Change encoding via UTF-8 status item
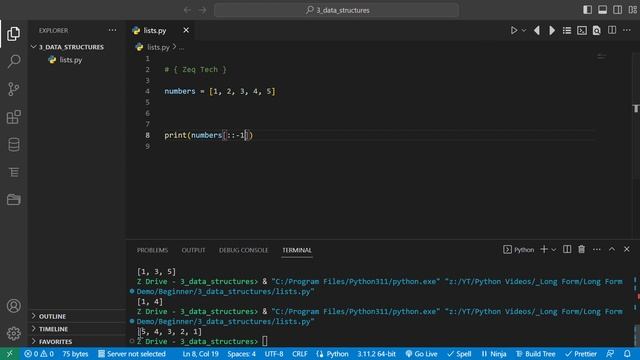This screenshot has width=640, height=360. click(x=274, y=354)
